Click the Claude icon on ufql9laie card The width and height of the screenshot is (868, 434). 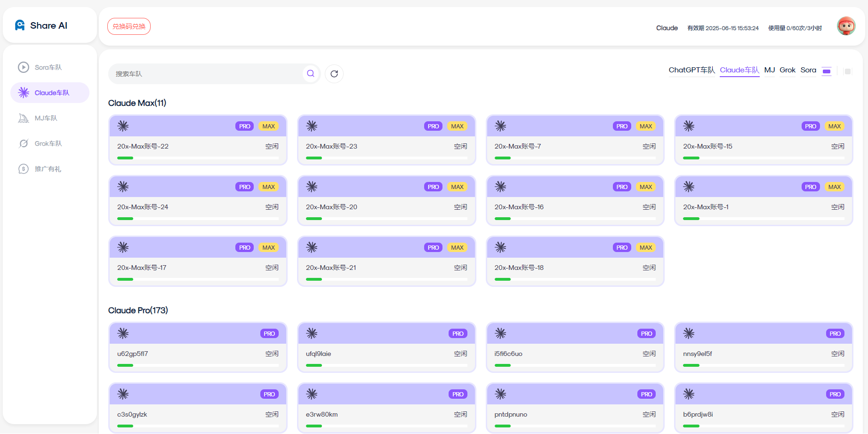pos(312,333)
